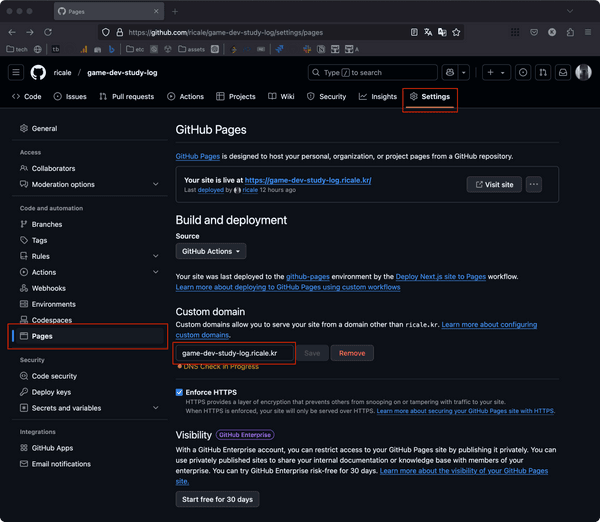Open a new browser tab
Viewport: 600px width, 522px height.
[x=175, y=11]
